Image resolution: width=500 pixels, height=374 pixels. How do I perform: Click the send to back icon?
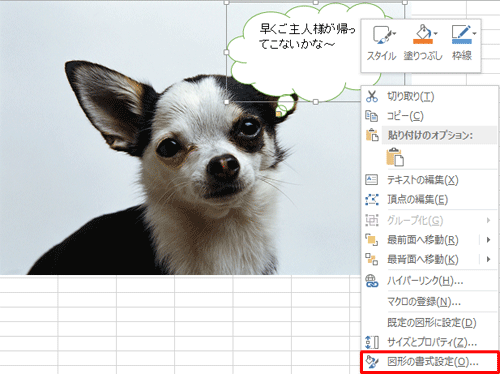pyautogui.click(x=372, y=259)
